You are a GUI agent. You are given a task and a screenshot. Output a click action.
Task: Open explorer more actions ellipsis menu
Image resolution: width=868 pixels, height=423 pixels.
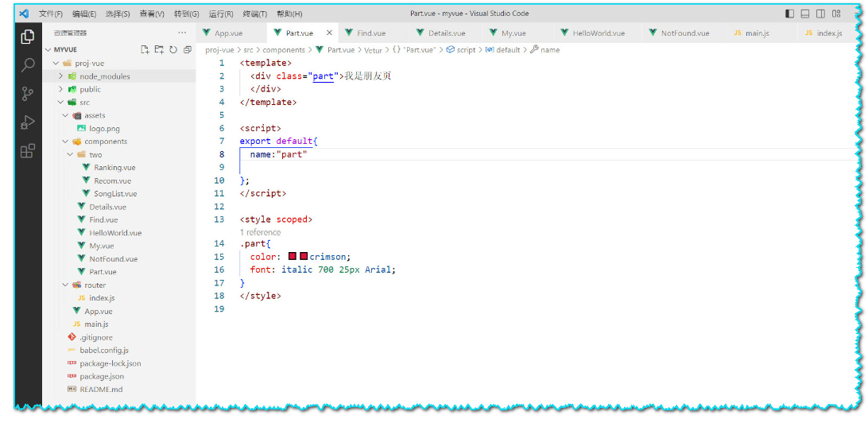click(182, 33)
